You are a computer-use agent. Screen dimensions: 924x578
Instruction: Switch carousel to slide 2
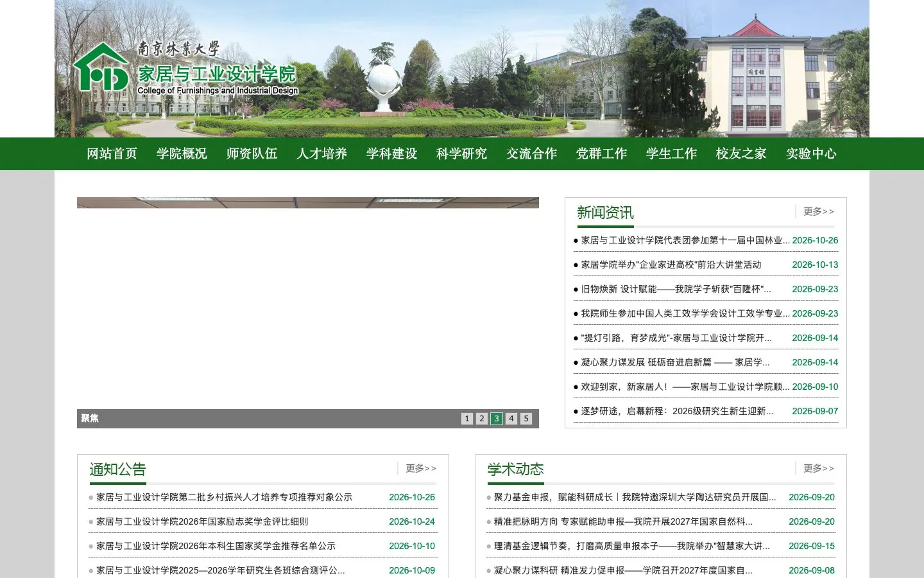(x=482, y=419)
